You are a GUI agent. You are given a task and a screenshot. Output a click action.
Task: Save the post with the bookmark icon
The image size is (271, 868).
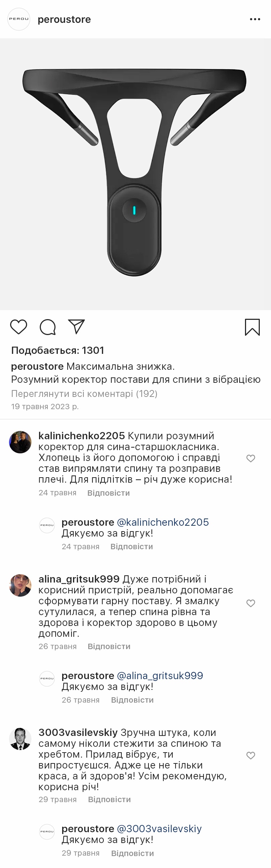coord(252,327)
